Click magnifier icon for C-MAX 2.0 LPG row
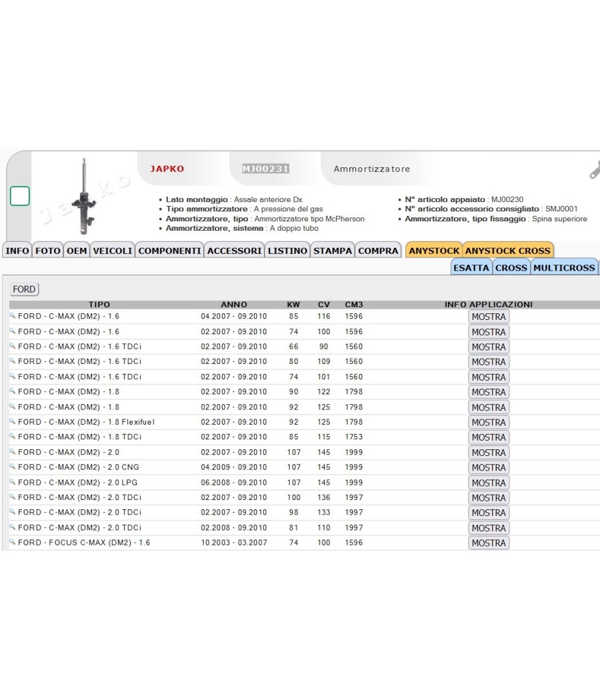The width and height of the screenshot is (600, 700). [13, 482]
